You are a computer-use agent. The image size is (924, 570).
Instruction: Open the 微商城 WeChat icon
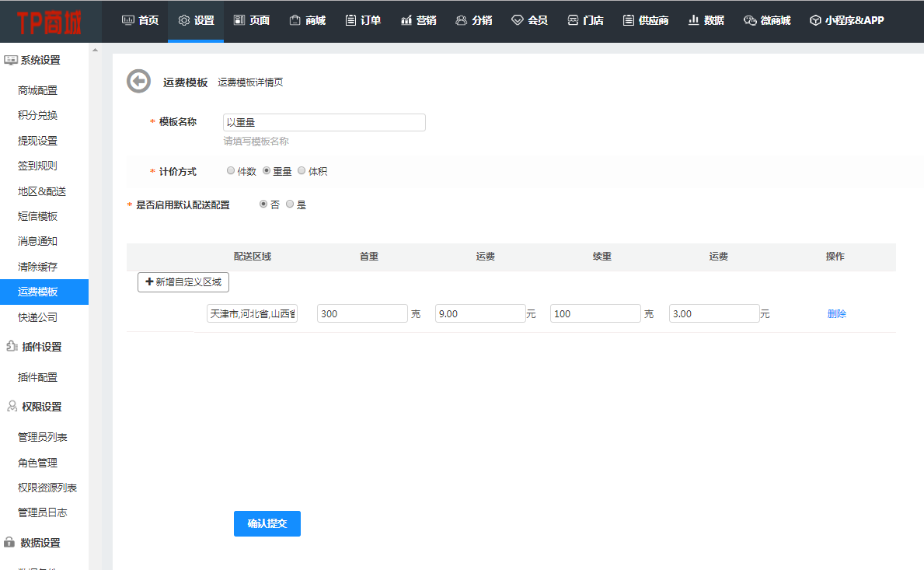coord(749,20)
